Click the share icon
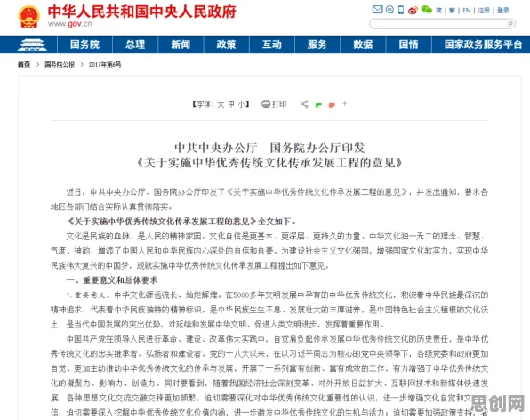Image resolution: width=530 pixels, height=420 pixels. point(304,104)
